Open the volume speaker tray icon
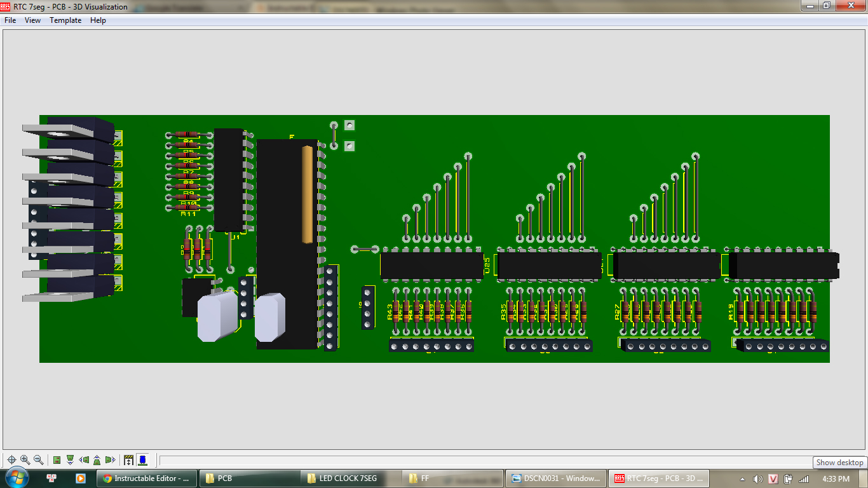Screen dimensions: 868x488 [757, 478]
